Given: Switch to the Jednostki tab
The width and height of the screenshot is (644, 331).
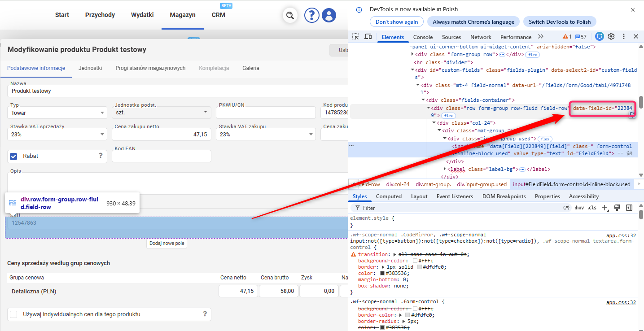Looking at the screenshot, I should pyautogui.click(x=90, y=68).
